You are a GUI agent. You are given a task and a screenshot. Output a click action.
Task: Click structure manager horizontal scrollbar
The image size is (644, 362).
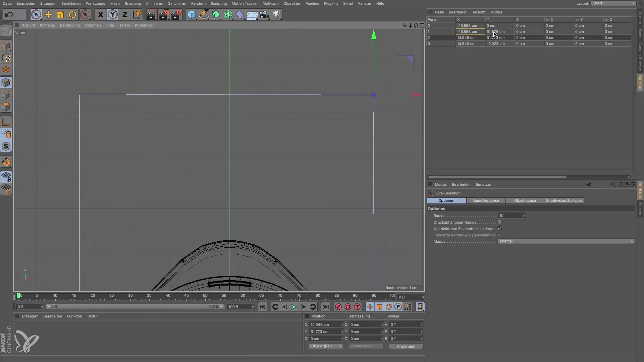pyautogui.click(x=498, y=177)
